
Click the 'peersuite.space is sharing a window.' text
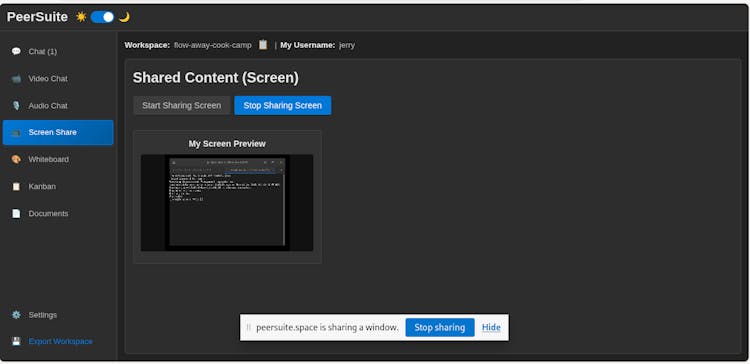pos(327,328)
